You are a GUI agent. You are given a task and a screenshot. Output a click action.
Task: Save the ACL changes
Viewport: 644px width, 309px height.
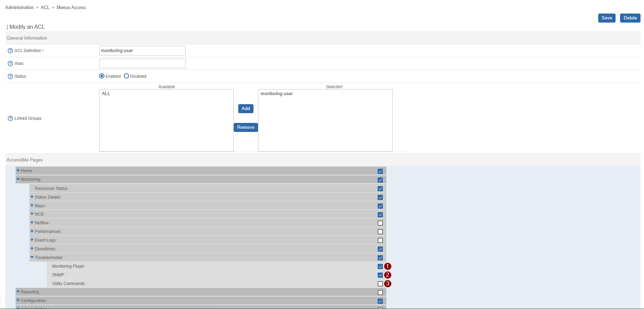(x=607, y=18)
